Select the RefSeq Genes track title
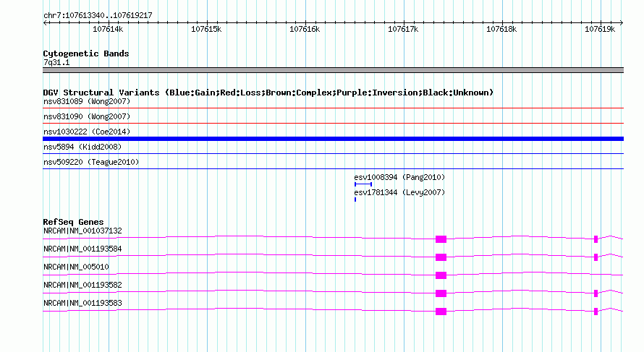The image size is (644, 352). 73,222
